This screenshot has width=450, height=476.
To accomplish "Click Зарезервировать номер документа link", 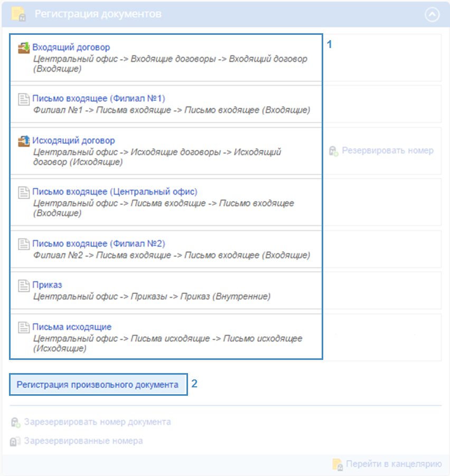I will 98,422.
